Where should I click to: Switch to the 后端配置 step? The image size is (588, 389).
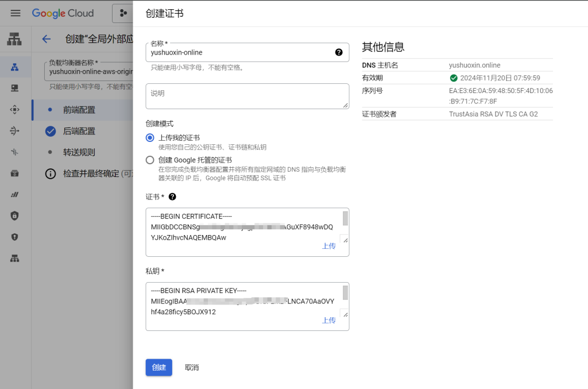tap(79, 131)
